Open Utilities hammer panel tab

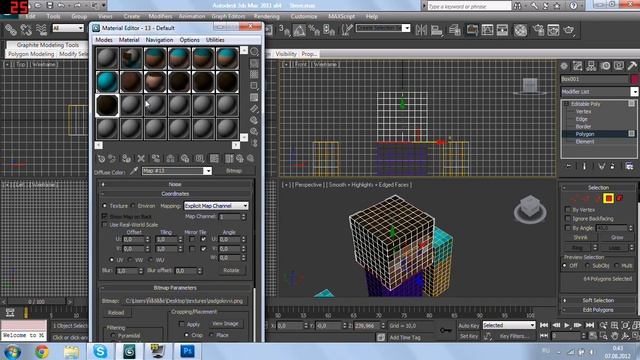coord(632,66)
